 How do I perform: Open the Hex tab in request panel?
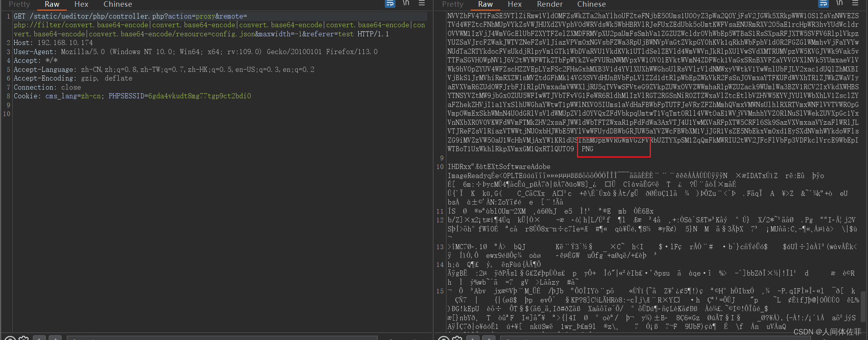click(x=81, y=4)
